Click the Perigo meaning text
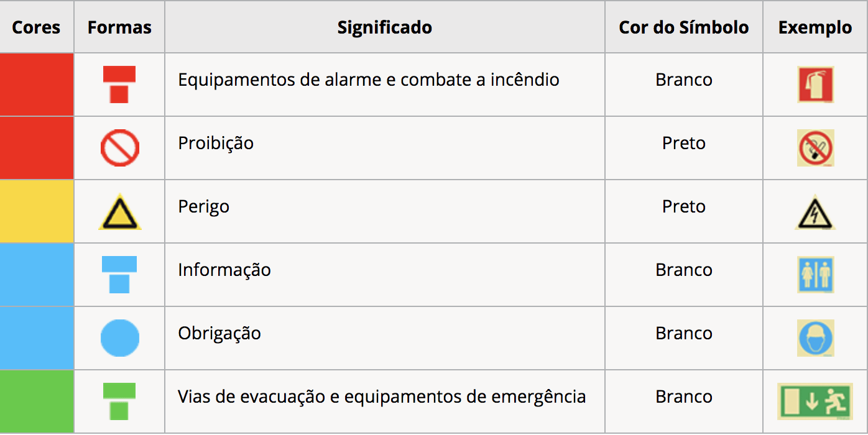Image resolution: width=868 pixels, height=435 pixels. point(203,206)
